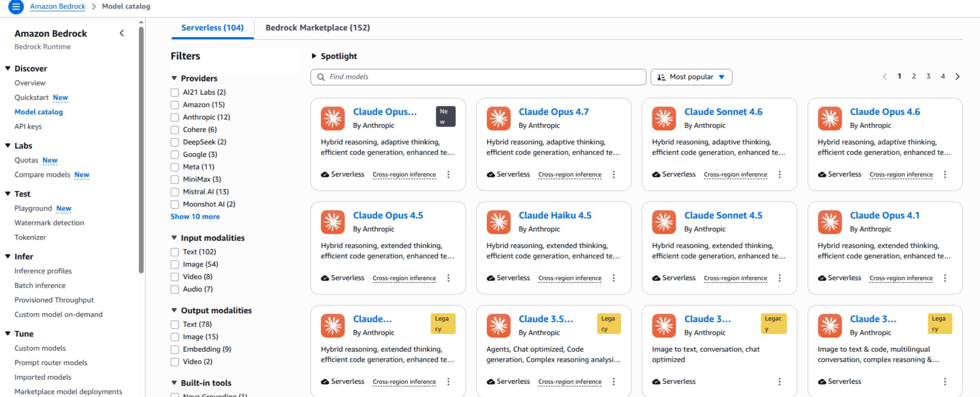Open API keys in the sidebar

28,126
